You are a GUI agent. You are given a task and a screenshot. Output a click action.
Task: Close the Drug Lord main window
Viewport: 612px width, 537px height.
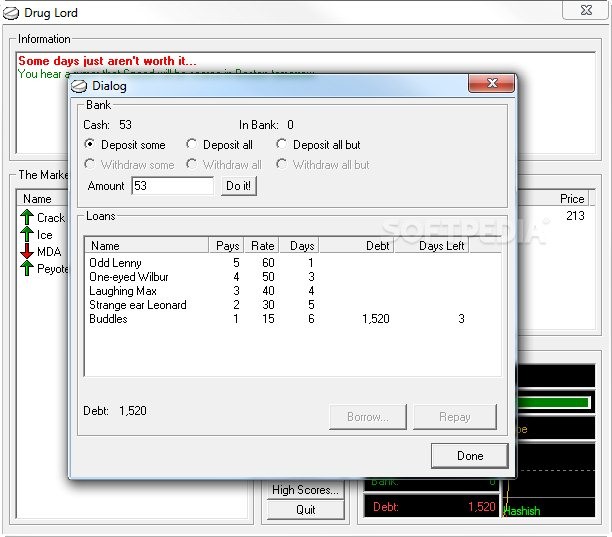[585, 10]
